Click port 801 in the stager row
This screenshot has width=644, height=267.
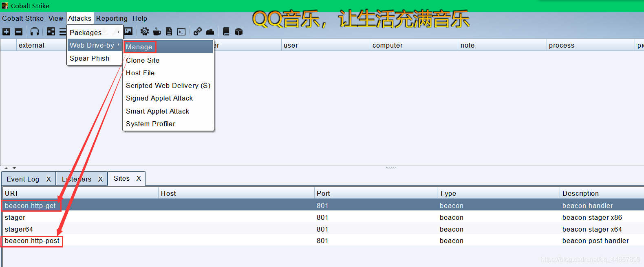click(x=322, y=217)
